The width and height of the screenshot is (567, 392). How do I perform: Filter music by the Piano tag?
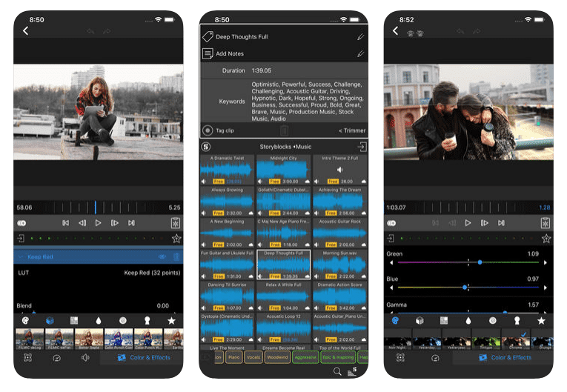[233, 357]
